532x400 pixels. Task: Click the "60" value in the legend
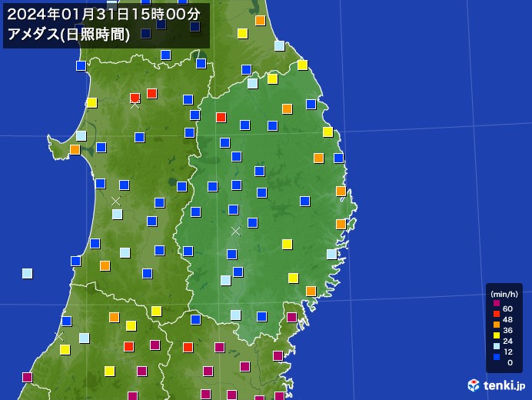507,308
